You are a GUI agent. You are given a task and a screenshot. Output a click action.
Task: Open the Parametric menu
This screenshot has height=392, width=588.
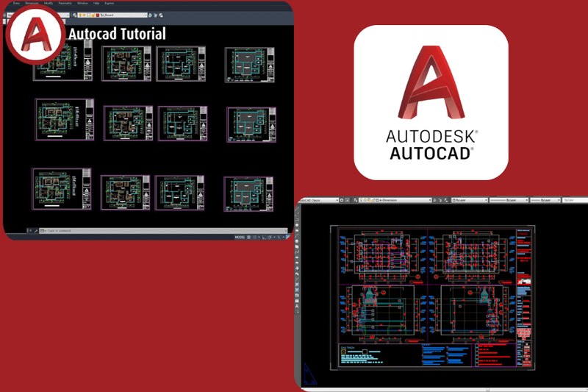point(65,4)
